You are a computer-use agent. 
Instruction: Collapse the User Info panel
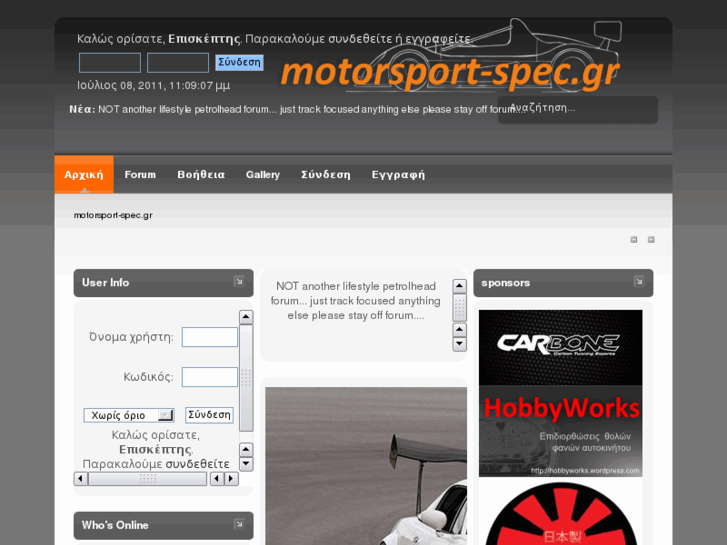click(x=239, y=281)
